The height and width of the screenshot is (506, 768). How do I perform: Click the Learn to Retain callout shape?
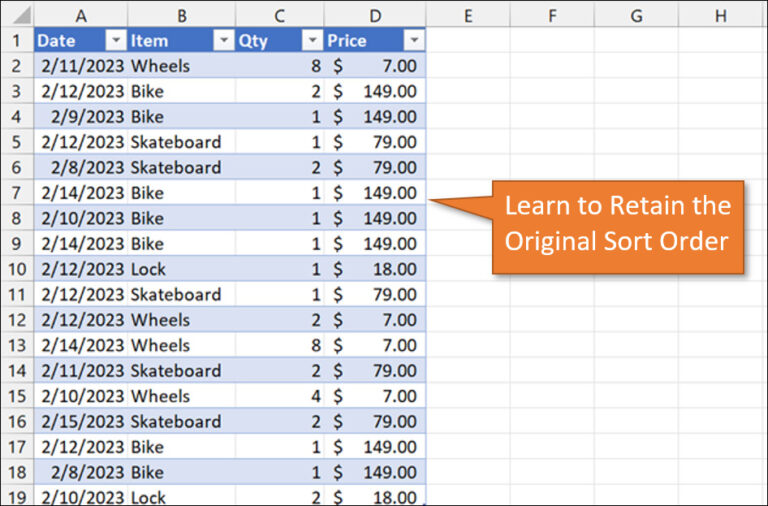click(x=618, y=227)
